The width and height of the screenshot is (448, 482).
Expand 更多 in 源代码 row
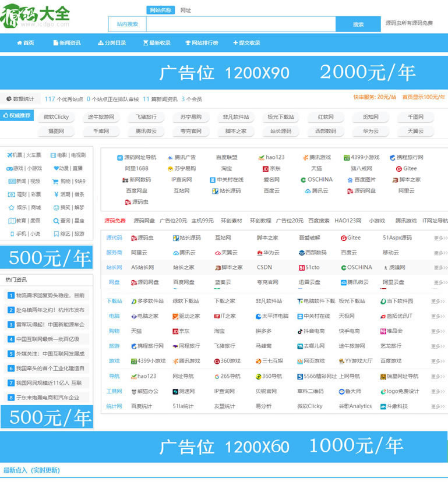coord(440,238)
